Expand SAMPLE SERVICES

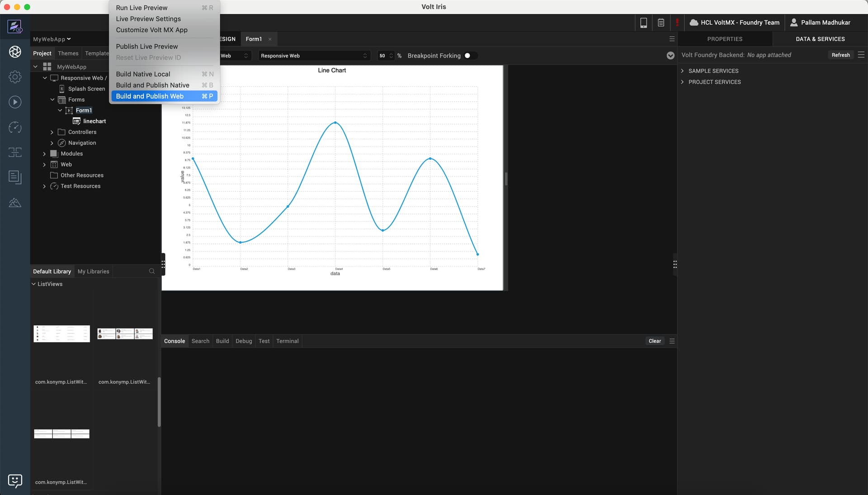(x=682, y=71)
